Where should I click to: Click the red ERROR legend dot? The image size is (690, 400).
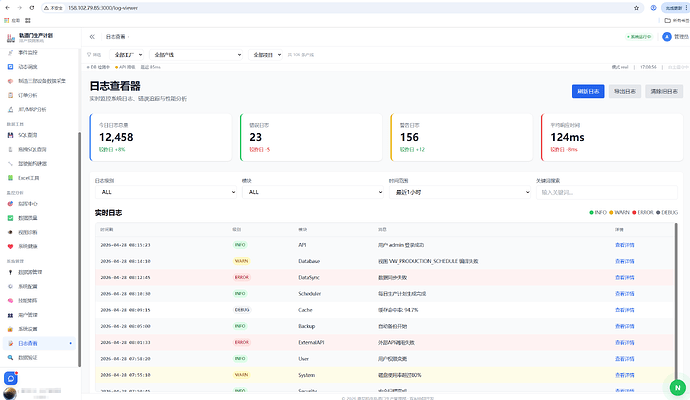(634, 213)
